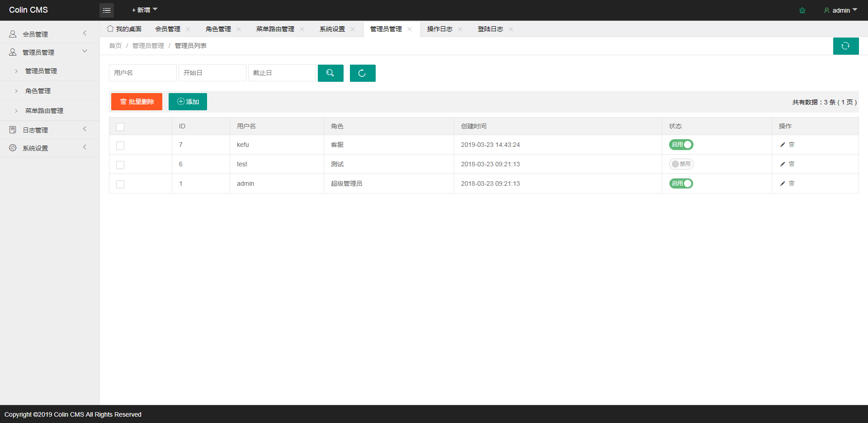Close the 系统设置 tab
This screenshot has height=423, width=868.
(353, 29)
